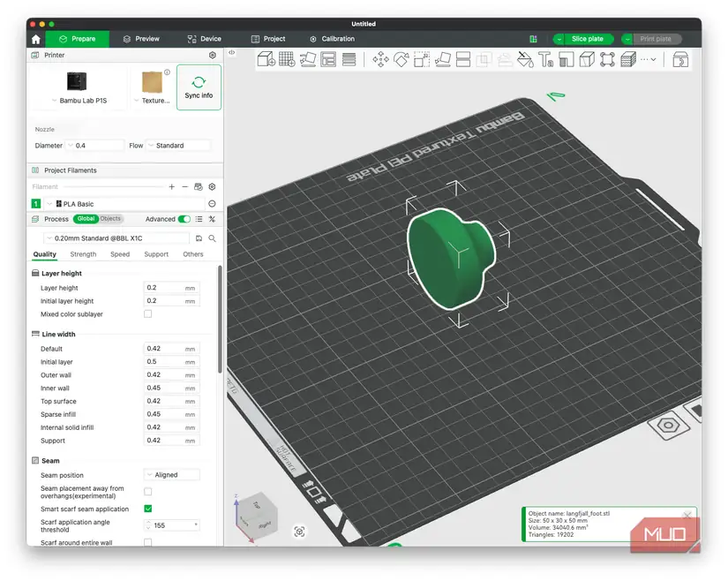Click the Sync info button

coord(199,87)
